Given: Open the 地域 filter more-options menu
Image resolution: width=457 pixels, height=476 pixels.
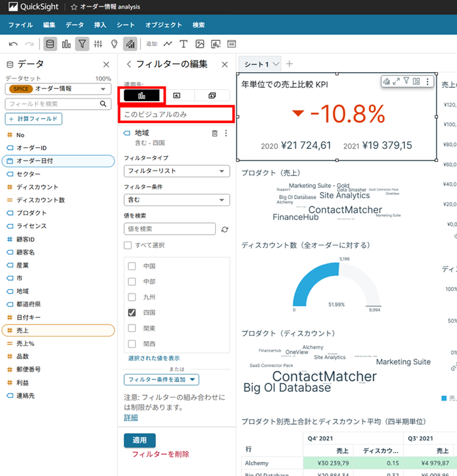Looking at the screenshot, I should click(226, 134).
